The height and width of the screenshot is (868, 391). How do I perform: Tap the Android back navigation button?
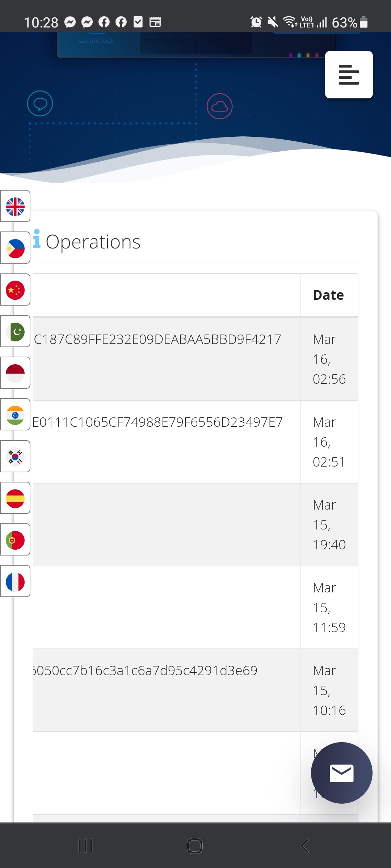(304, 846)
